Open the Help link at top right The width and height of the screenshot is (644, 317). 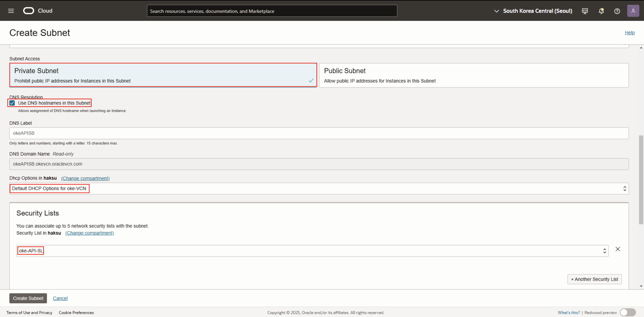(x=629, y=33)
